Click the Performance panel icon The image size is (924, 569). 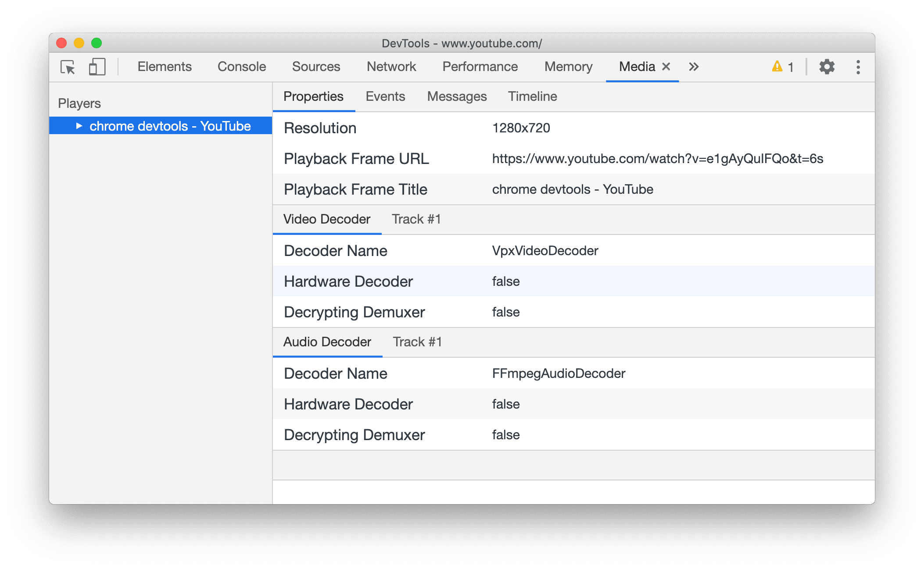(x=479, y=66)
